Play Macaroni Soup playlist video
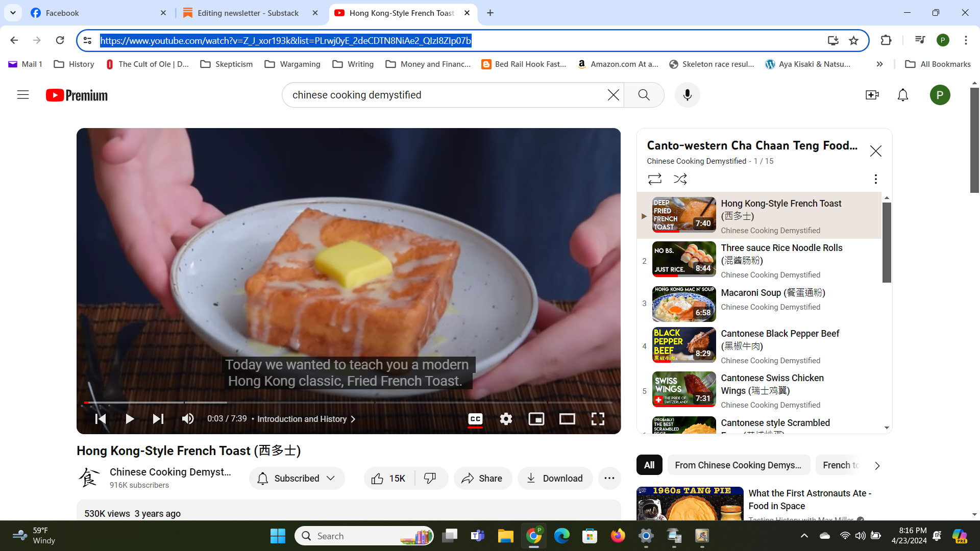Screen dimensions: 980x551 [x=759, y=304]
